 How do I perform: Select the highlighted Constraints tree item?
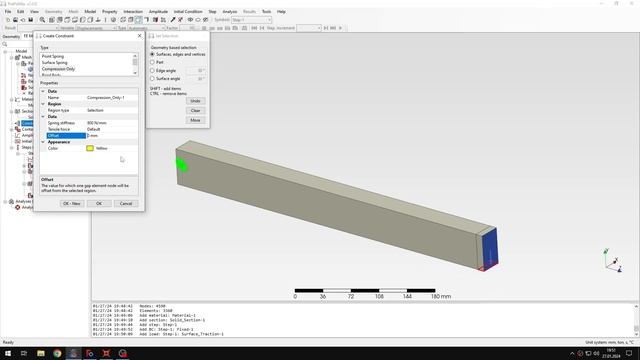27,123
